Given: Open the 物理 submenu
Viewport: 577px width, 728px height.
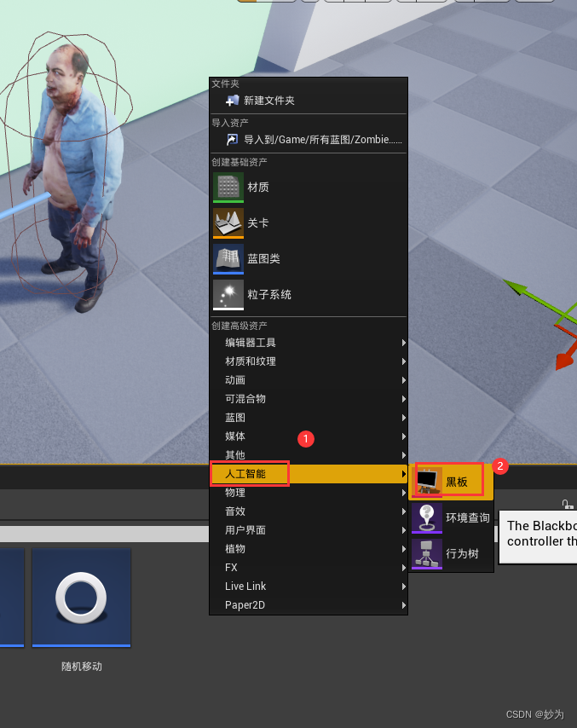Looking at the screenshot, I should tap(309, 493).
